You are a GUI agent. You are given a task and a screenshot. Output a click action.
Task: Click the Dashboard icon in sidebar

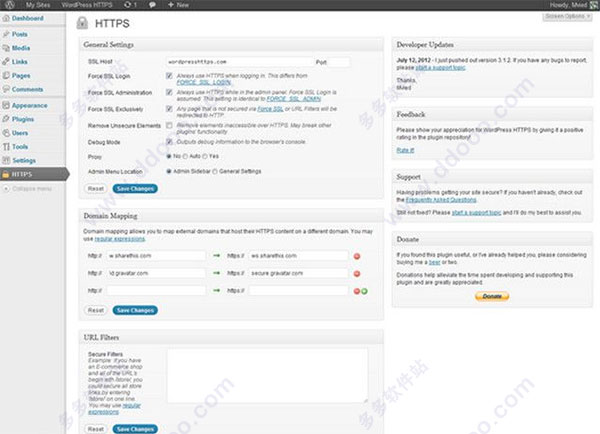point(6,18)
